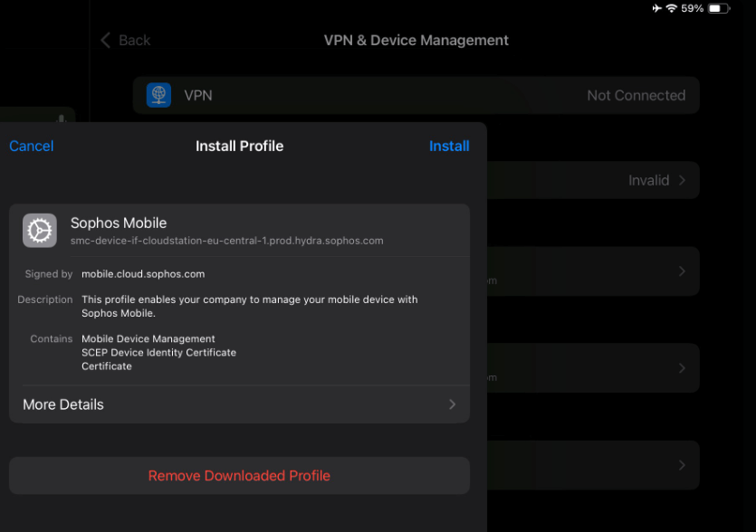Screen dimensions: 756x532
Task: Click the battery status icon
Action: (x=719, y=8)
